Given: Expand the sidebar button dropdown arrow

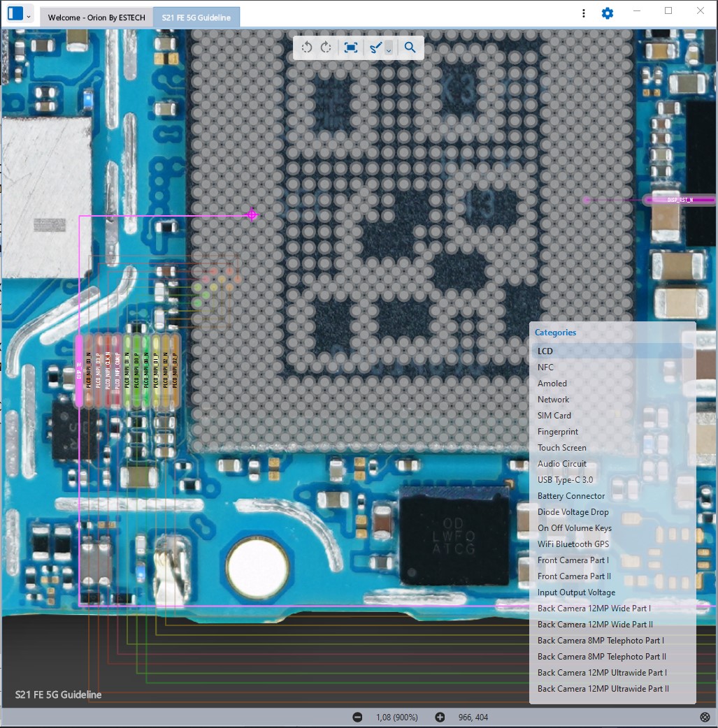Looking at the screenshot, I should (29, 15).
